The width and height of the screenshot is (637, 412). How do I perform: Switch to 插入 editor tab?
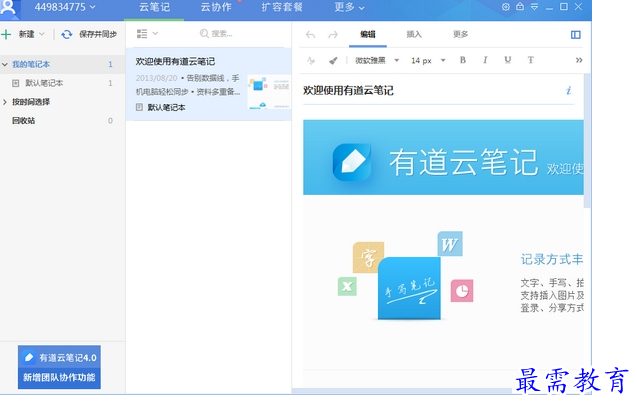414,35
